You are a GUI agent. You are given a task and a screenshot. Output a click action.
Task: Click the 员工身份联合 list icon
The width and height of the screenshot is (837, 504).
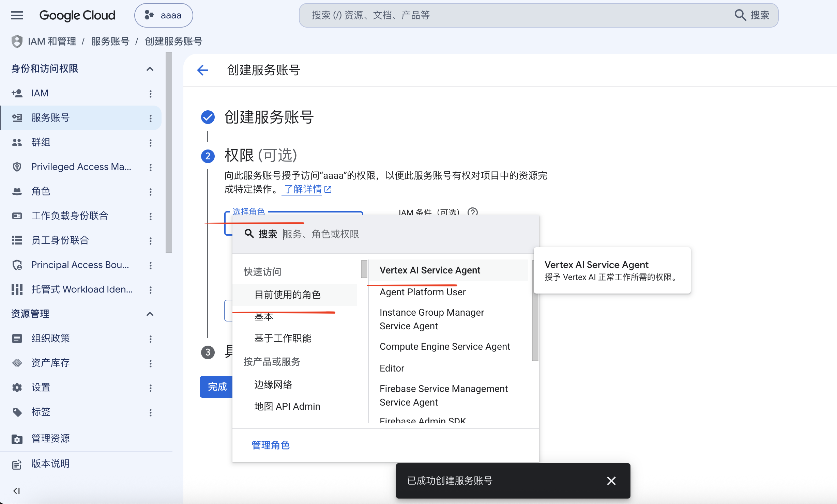[x=17, y=240]
